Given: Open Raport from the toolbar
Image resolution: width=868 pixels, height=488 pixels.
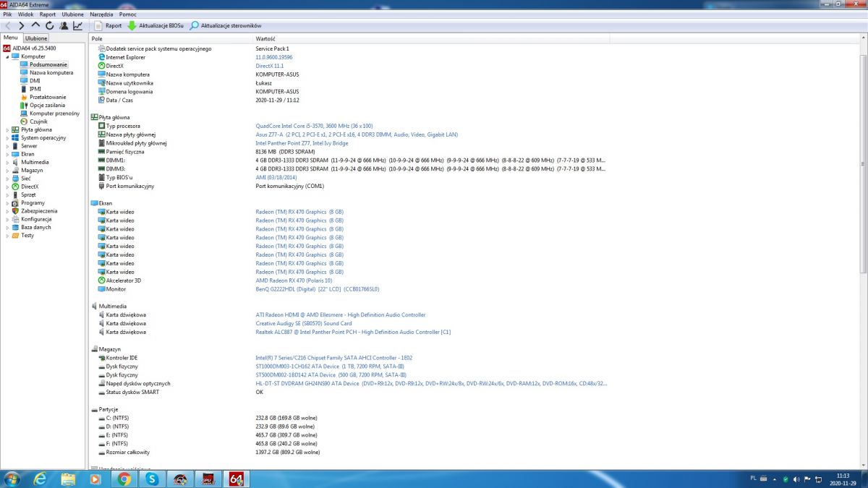Looking at the screenshot, I should tap(108, 25).
